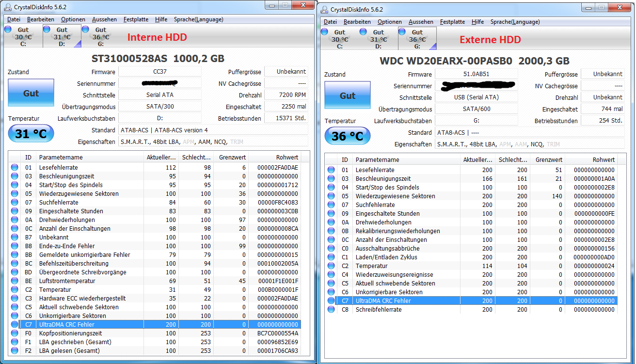This screenshot has width=636, height=364.
Task: Sort by ID column in right window
Action: coord(345,159)
